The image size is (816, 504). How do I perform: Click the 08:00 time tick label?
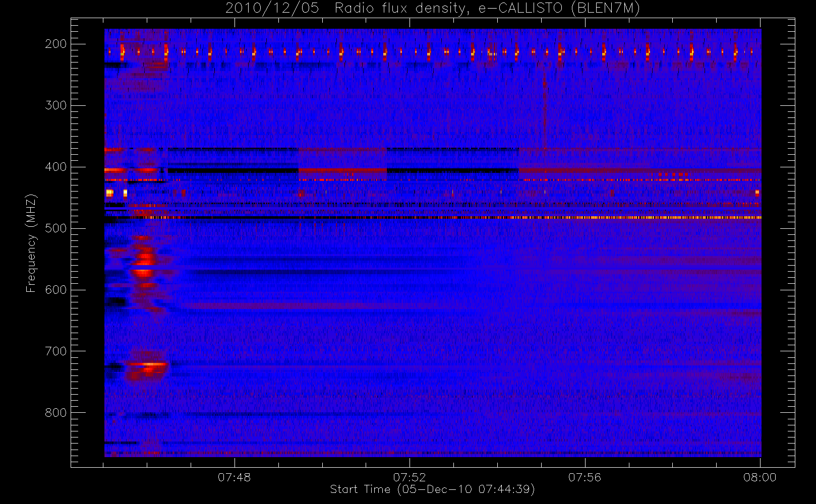click(x=760, y=477)
